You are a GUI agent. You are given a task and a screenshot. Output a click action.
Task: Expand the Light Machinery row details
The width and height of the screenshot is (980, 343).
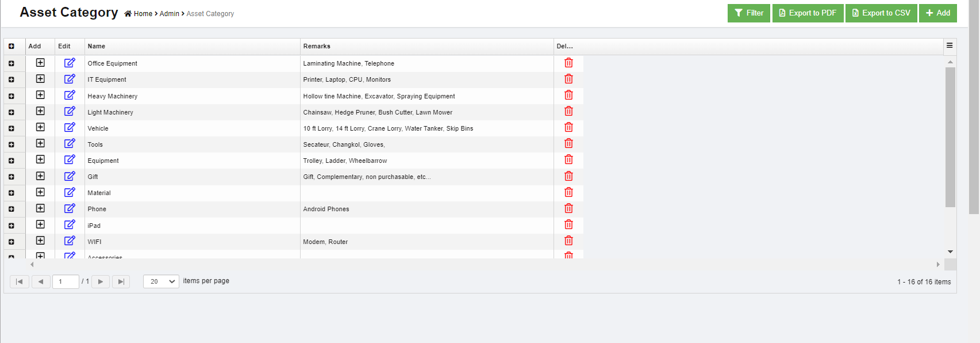click(x=11, y=112)
